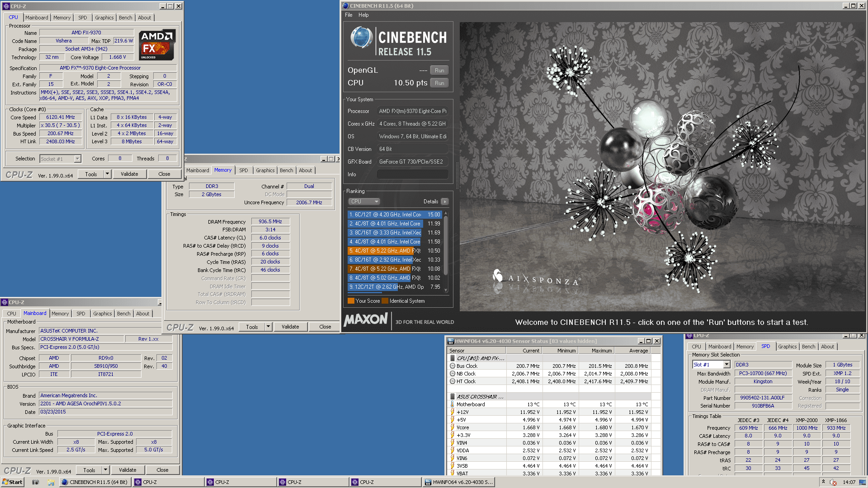Click the Ranking Details arrow icon
Image resolution: width=868 pixels, height=488 pixels.
tap(445, 202)
